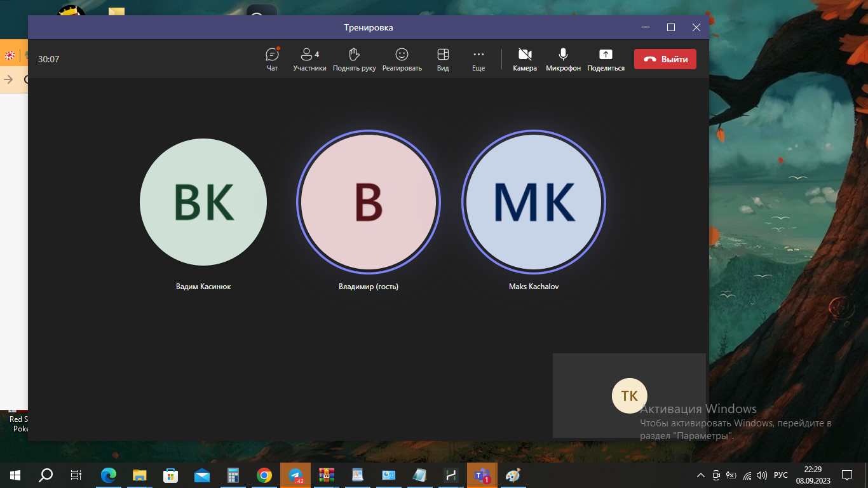Raise your hand in the meeting
868x488 pixels.
point(355,59)
